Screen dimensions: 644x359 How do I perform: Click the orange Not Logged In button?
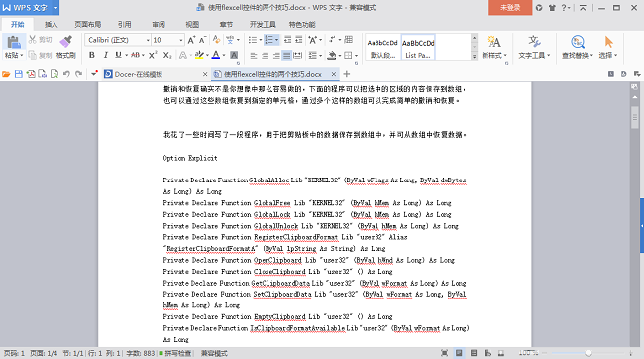click(510, 8)
